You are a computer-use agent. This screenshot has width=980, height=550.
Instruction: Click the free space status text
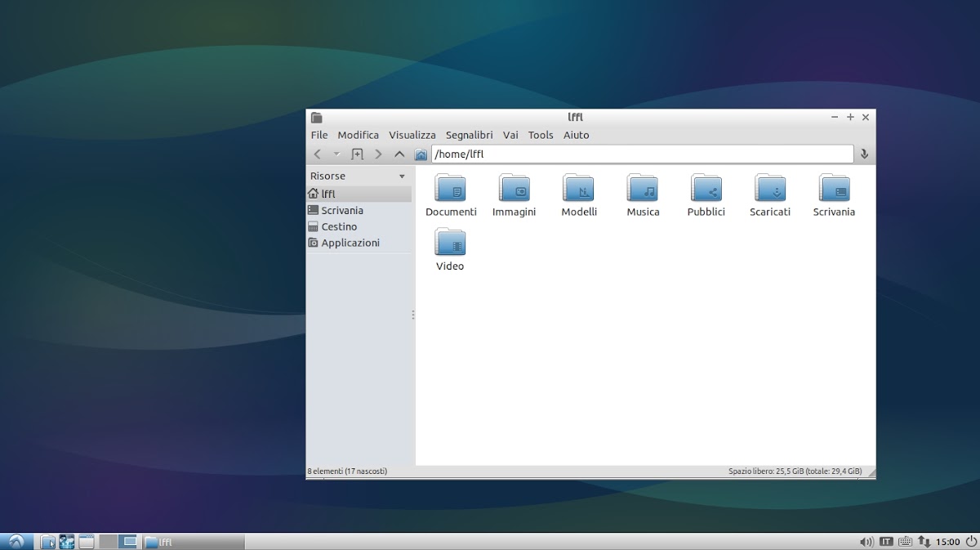[x=795, y=472]
